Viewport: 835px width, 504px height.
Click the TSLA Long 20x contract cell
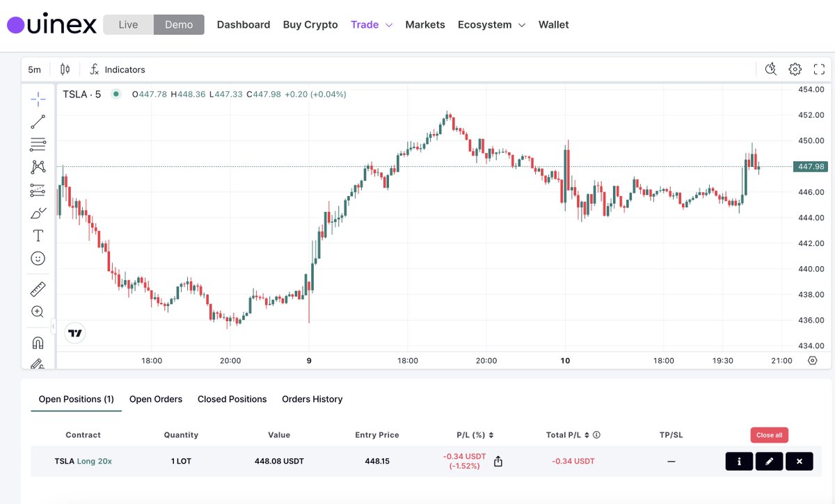pyautogui.click(x=83, y=461)
